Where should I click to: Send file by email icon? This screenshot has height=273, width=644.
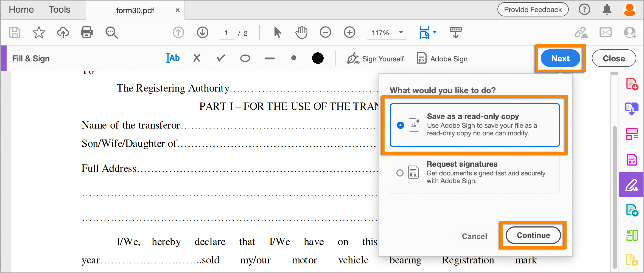click(x=605, y=32)
